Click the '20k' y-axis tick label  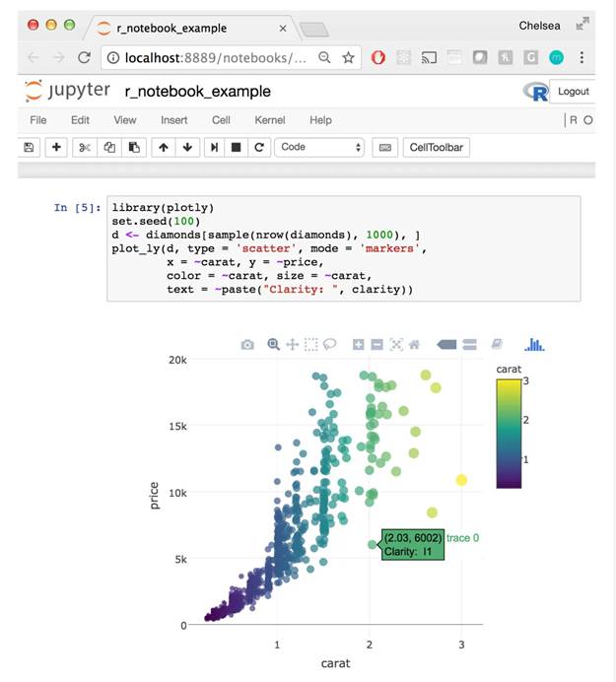point(178,360)
